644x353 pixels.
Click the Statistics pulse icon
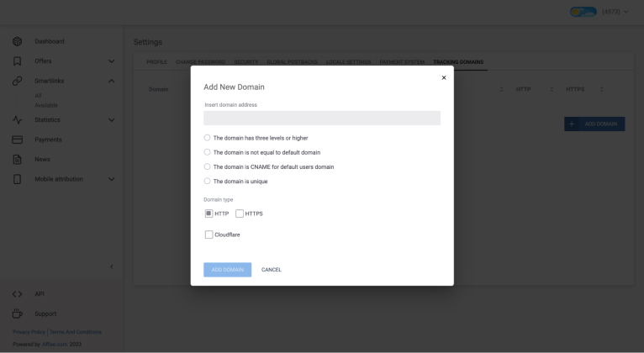click(17, 120)
